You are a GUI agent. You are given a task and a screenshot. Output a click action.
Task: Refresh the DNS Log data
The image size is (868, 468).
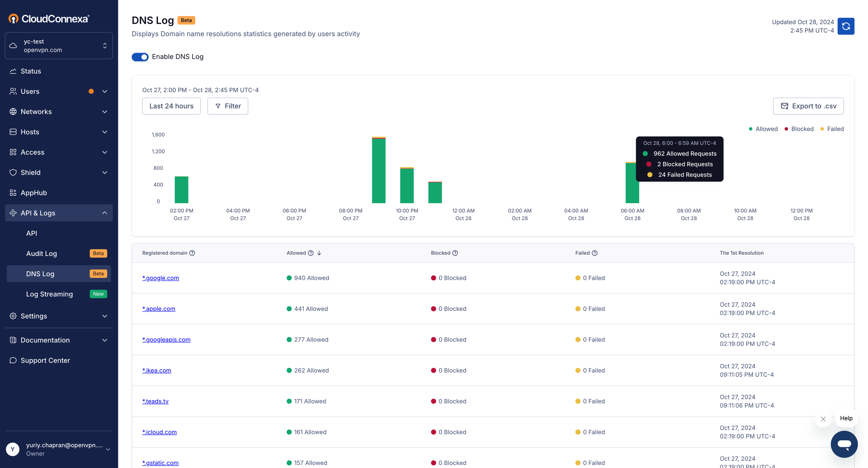pyautogui.click(x=846, y=26)
